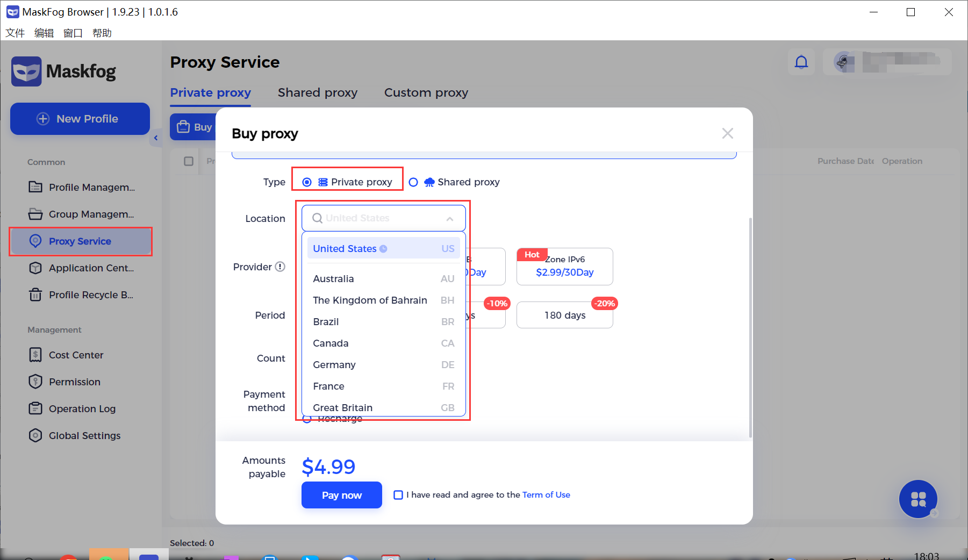Choose Brazil from location list
Image resolution: width=968 pixels, height=560 pixels.
click(384, 321)
